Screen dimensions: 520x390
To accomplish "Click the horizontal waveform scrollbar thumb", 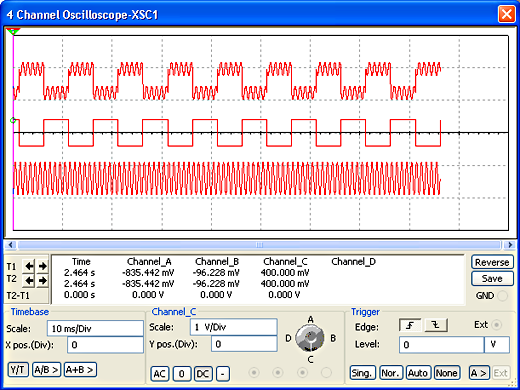I will pos(259,245).
